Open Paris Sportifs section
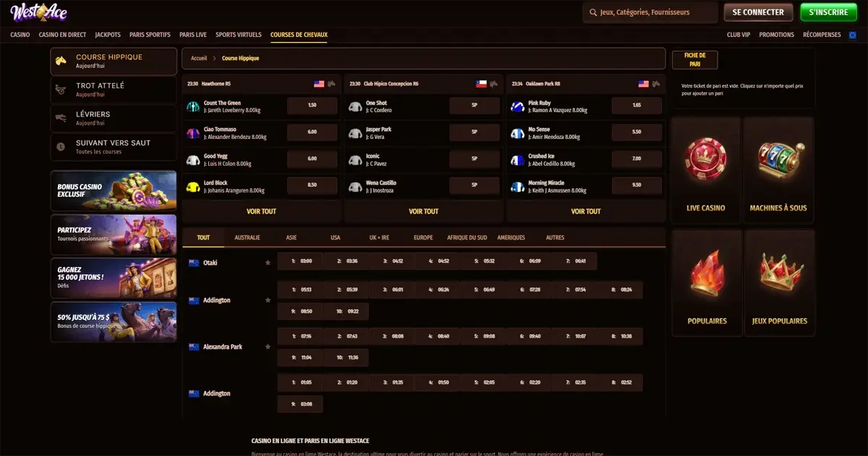 point(150,35)
